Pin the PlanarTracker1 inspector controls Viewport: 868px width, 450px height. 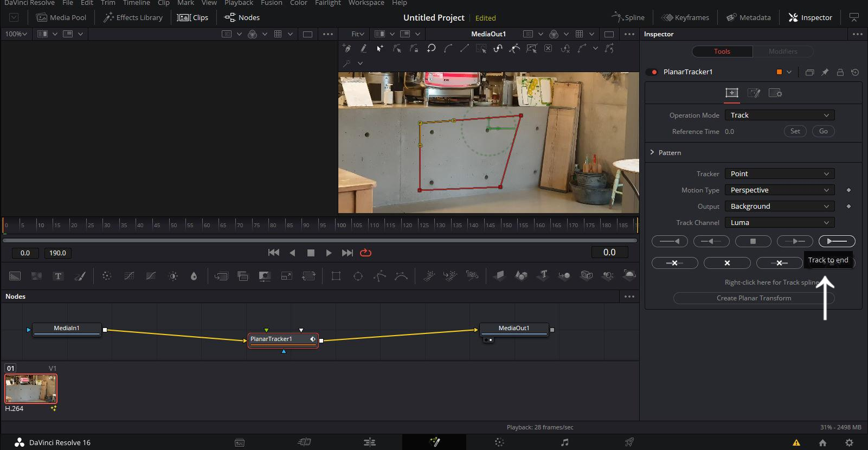(825, 72)
